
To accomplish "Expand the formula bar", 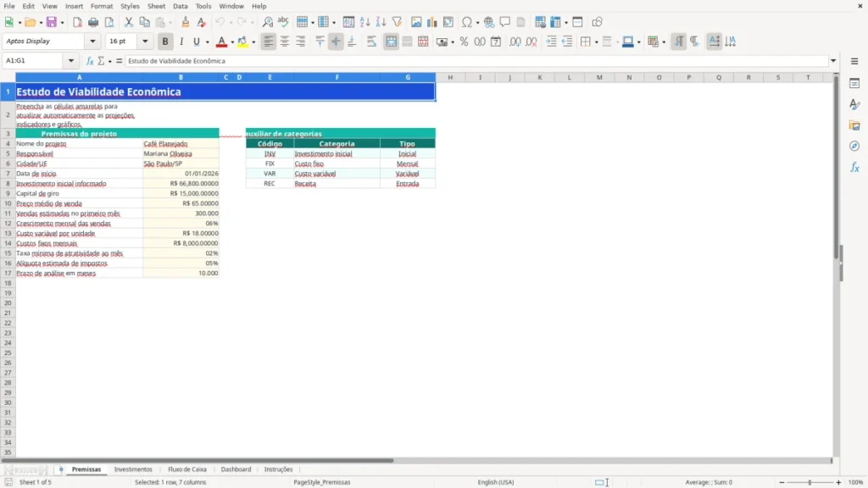I will [x=833, y=61].
